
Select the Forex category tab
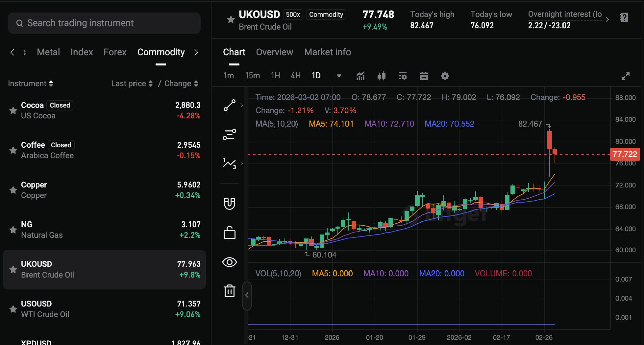[x=115, y=52]
